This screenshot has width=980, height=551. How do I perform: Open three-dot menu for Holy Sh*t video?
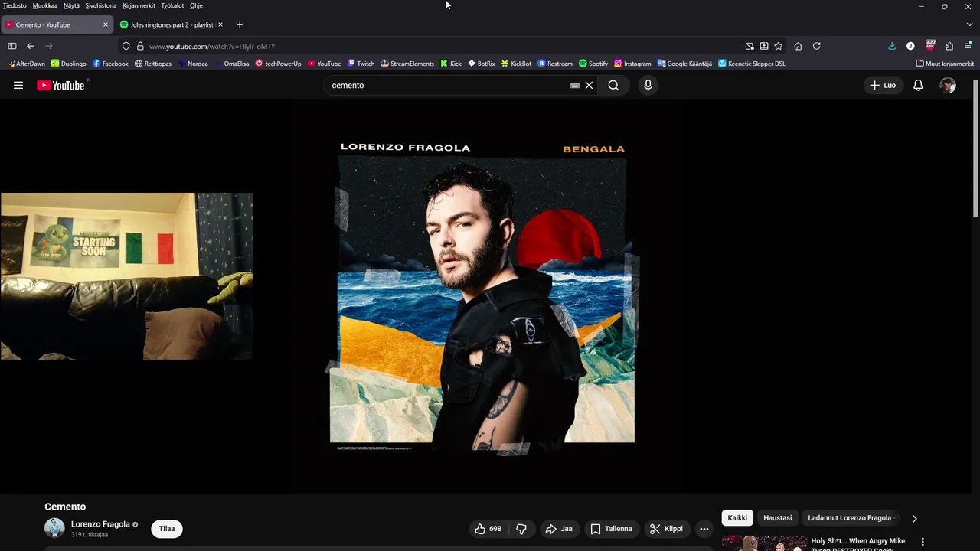point(923,542)
